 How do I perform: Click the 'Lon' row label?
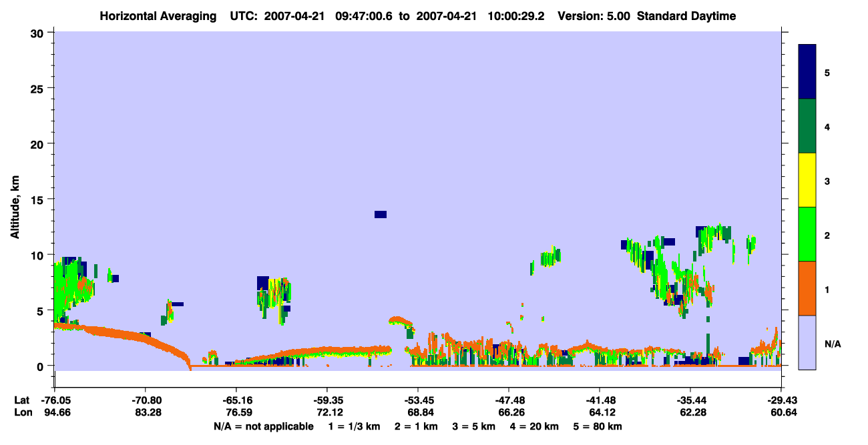coord(22,413)
